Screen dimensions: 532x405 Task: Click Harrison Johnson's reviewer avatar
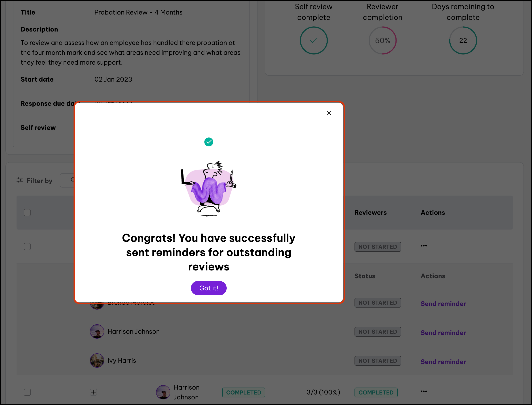tap(97, 331)
